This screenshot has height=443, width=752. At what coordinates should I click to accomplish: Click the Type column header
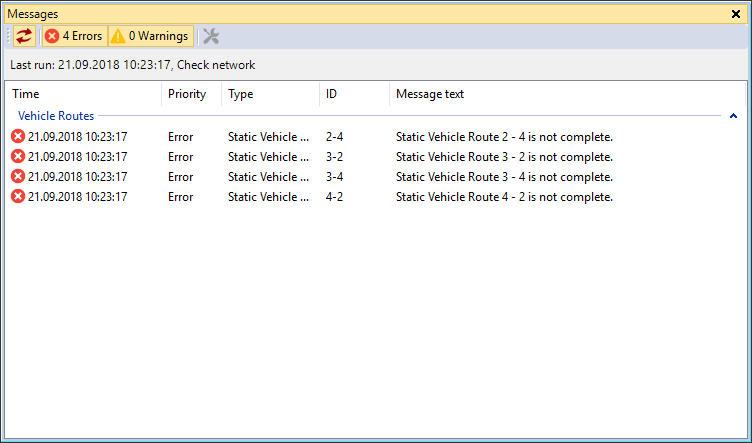[240, 94]
